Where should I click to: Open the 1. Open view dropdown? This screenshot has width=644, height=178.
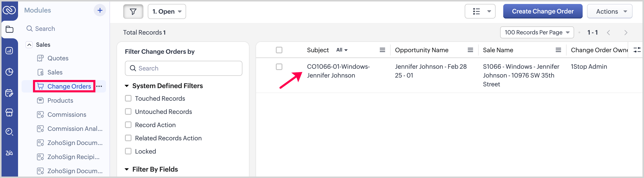click(x=167, y=11)
